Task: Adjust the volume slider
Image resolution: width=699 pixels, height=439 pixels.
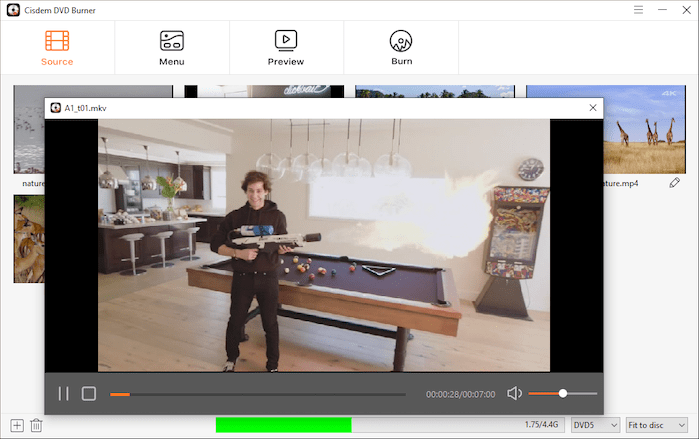Action: pyautogui.click(x=563, y=393)
